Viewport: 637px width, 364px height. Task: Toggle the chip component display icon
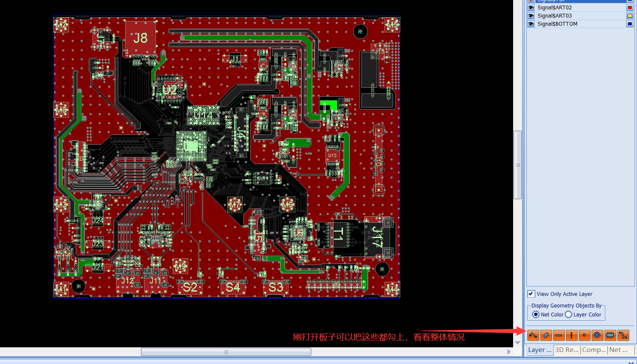[610, 335]
